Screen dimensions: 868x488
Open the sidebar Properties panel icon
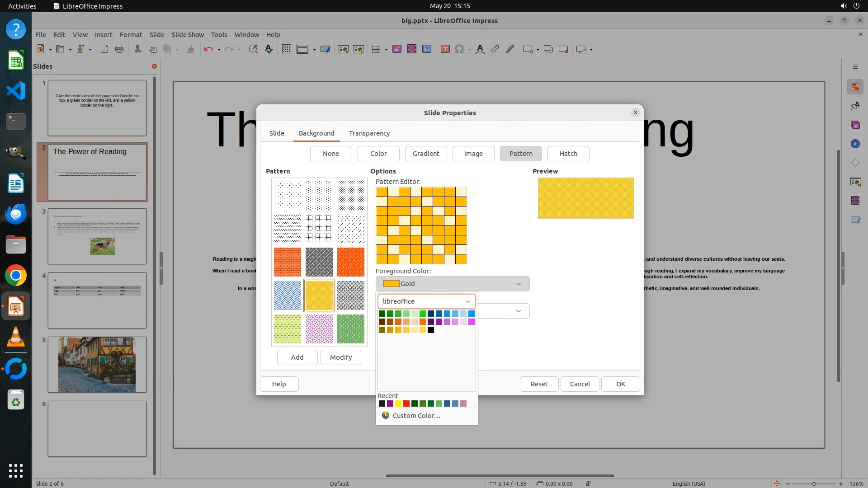(855, 87)
